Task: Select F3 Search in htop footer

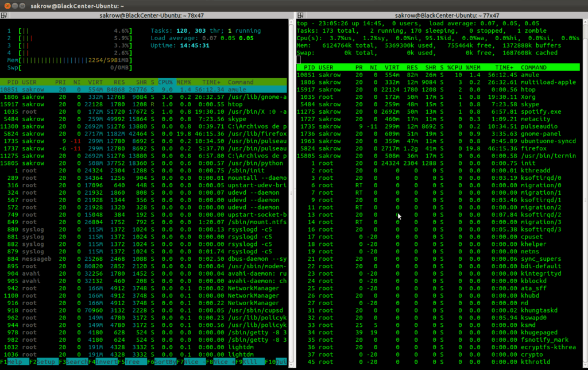Action: [73, 362]
